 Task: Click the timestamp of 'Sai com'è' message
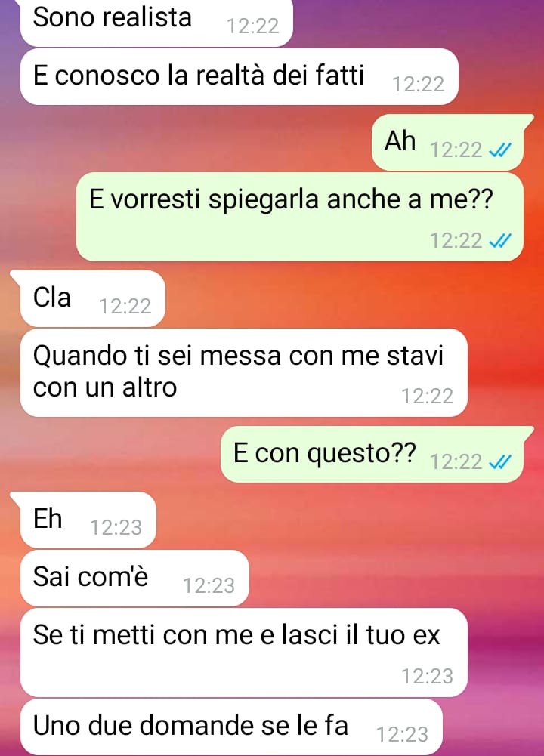click(209, 586)
